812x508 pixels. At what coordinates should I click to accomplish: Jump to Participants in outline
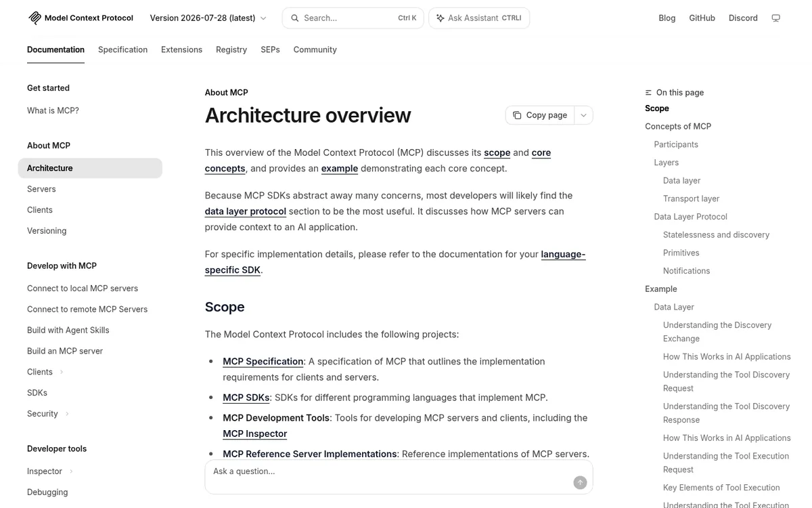(x=676, y=145)
